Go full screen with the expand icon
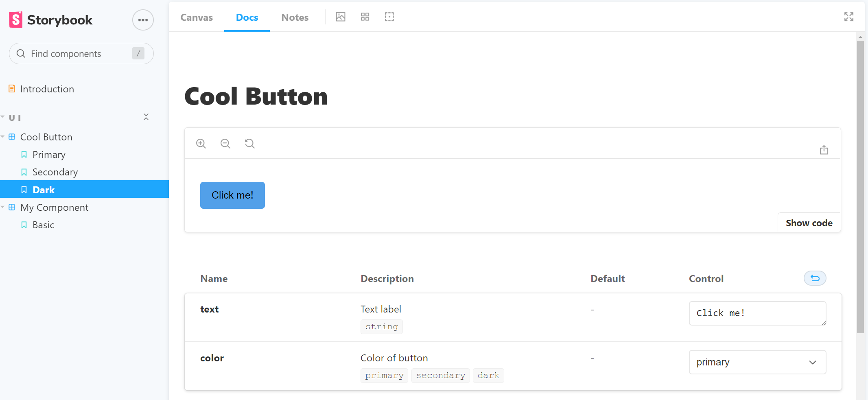 [848, 17]
